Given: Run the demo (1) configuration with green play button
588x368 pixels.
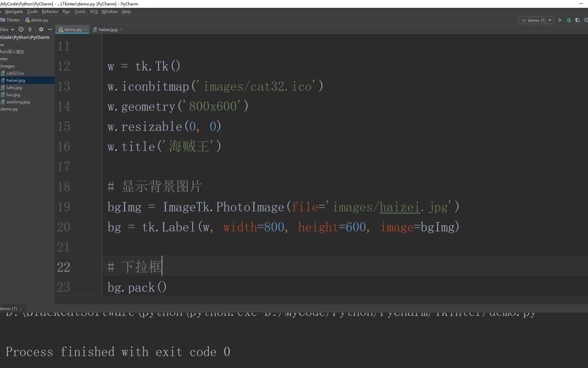Looking at the screenshot, I should [x=560, y=20].
